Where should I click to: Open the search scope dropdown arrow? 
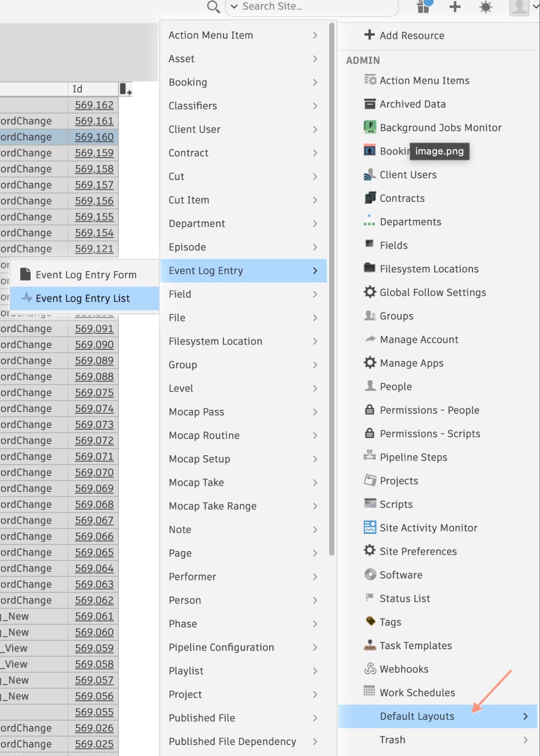point(234,7)
